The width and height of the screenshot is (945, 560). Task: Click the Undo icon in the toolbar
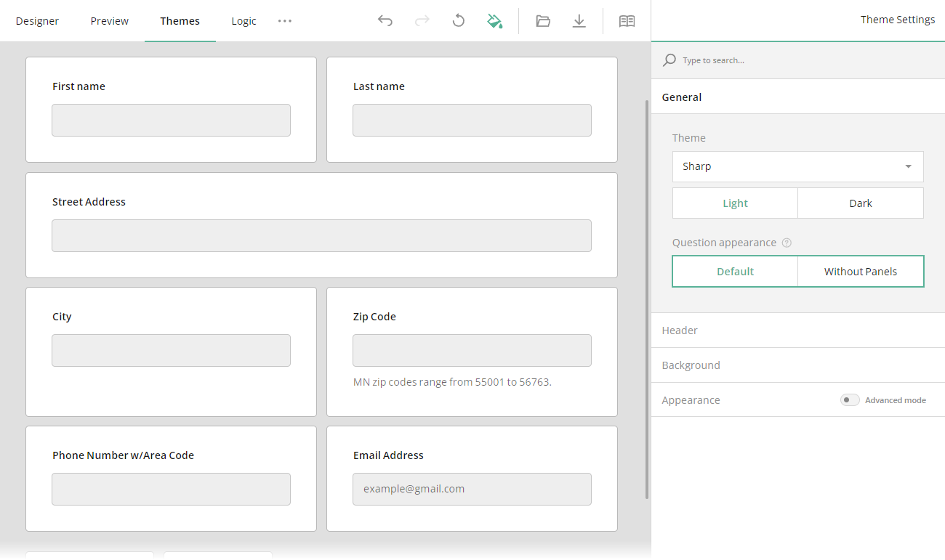pos(385,20)
